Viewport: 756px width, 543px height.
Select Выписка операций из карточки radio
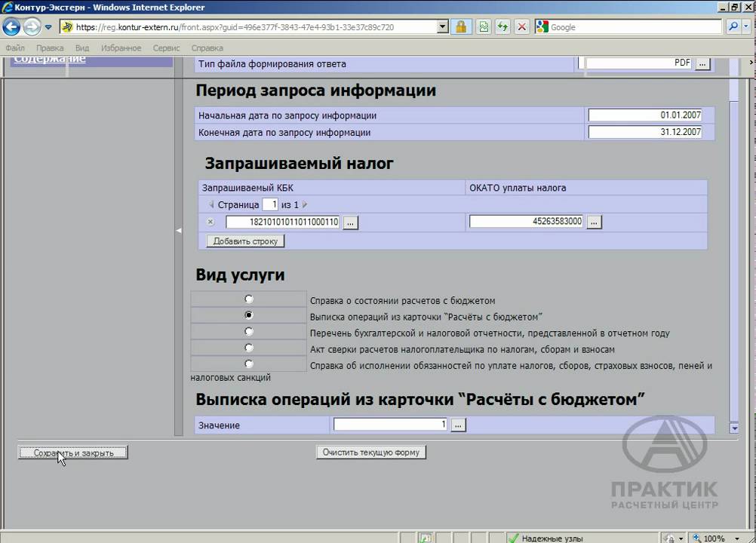click(249, 315)
